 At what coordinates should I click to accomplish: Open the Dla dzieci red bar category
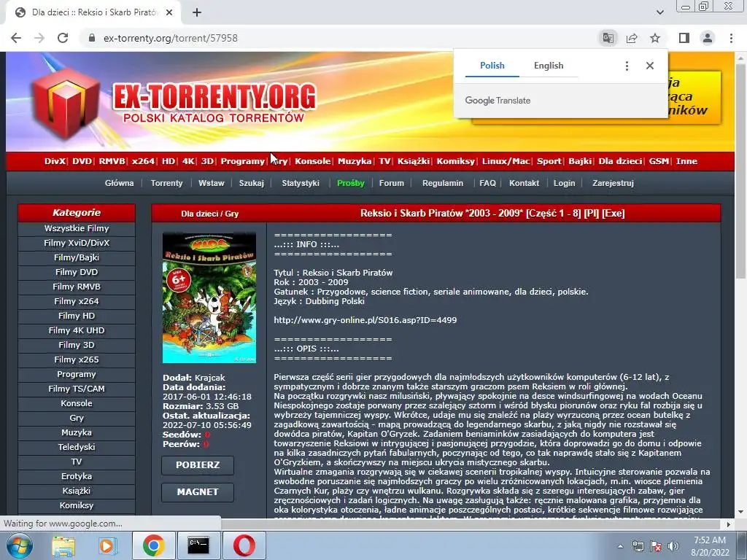(620, 161)
